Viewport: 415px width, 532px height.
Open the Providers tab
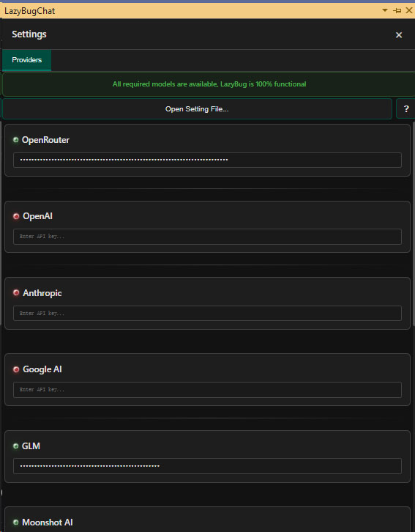click(27, 60)
